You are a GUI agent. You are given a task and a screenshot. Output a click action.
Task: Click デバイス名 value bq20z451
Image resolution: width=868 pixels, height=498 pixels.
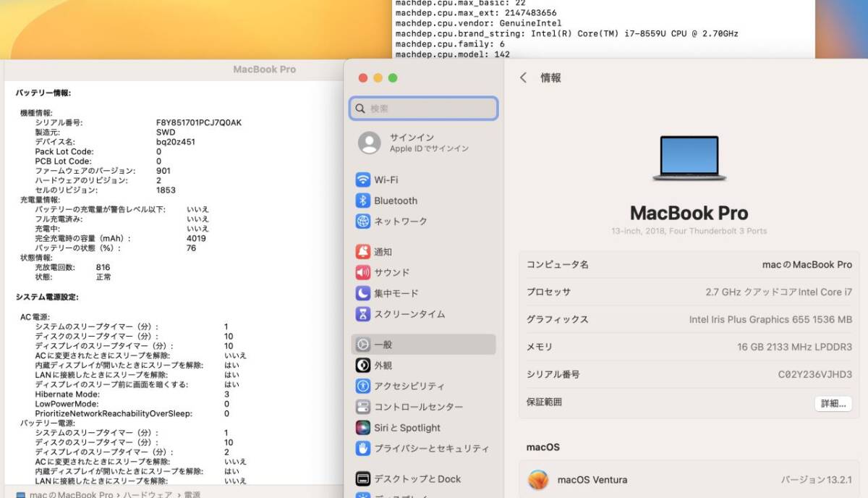tap(176, 142)
